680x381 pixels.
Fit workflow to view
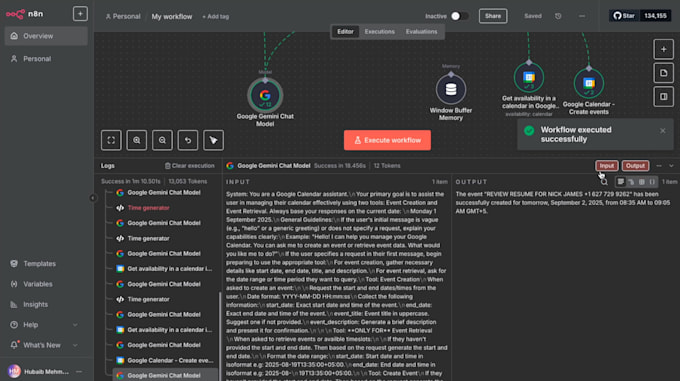[x=111, y=140]
